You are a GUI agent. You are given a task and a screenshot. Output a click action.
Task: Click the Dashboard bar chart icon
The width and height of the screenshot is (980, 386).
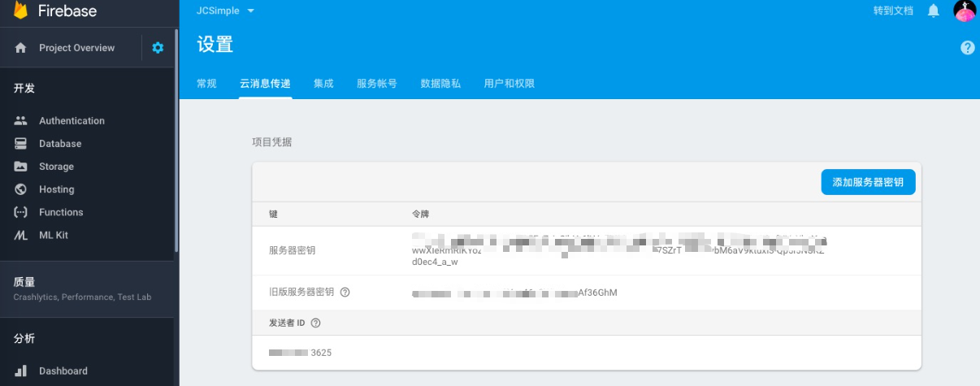tap(21, 371)
